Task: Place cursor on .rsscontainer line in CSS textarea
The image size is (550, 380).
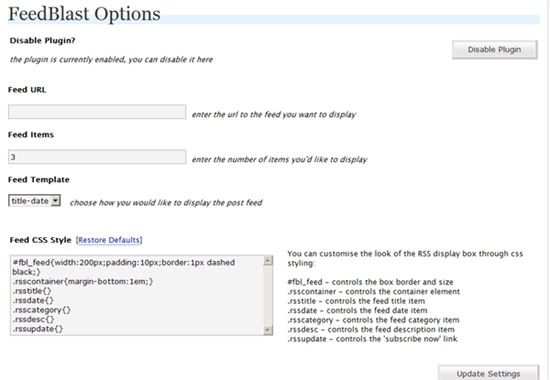Action: [x=83, y=281]
